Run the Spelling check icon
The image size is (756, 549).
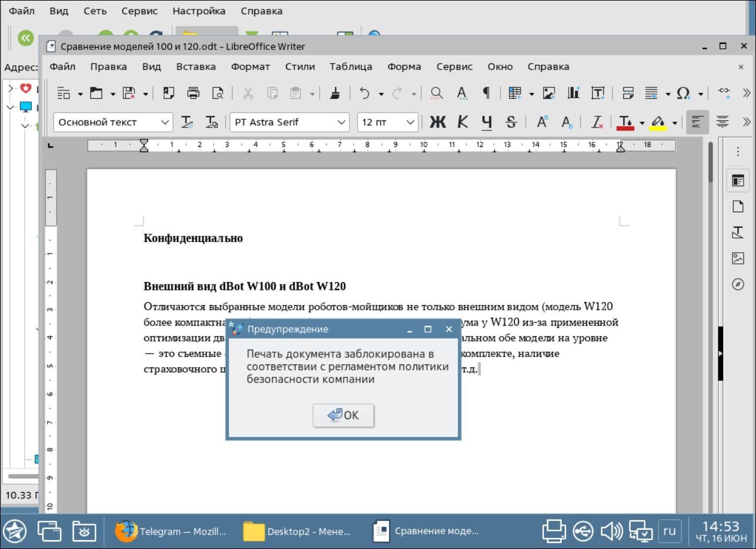tap(462, 92)
